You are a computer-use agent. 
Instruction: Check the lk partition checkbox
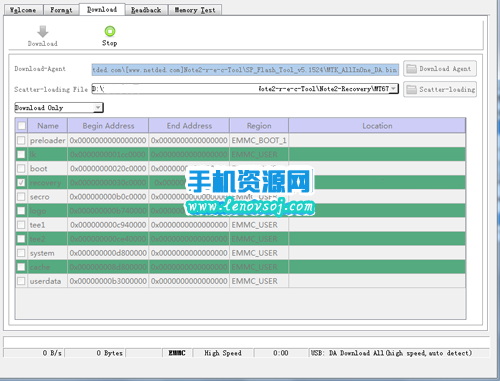(21, 154)
